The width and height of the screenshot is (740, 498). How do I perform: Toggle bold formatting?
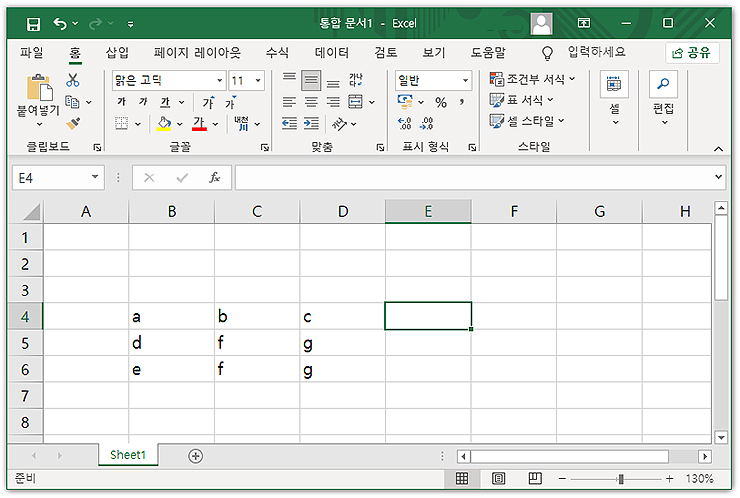tap(122, 101)
